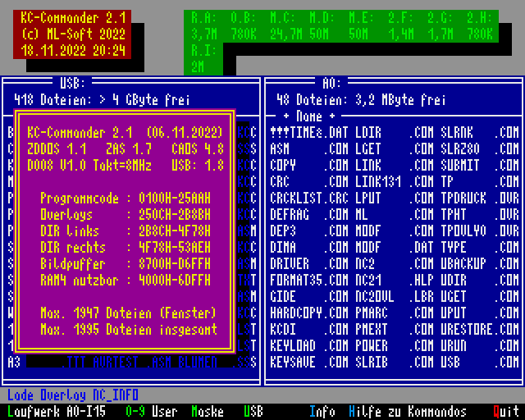Viewport: 525px width, 420px height.
Task: Select file TPOVLY0.OVR
Action: click(x=480, y=231)
